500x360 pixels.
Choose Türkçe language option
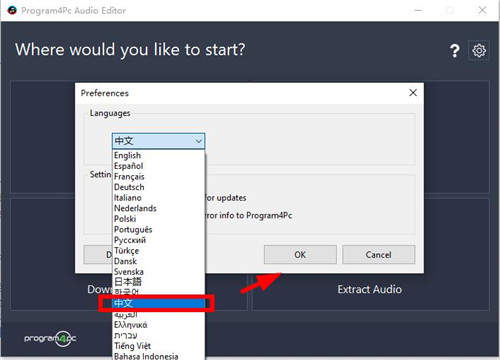tap(159, 251)
